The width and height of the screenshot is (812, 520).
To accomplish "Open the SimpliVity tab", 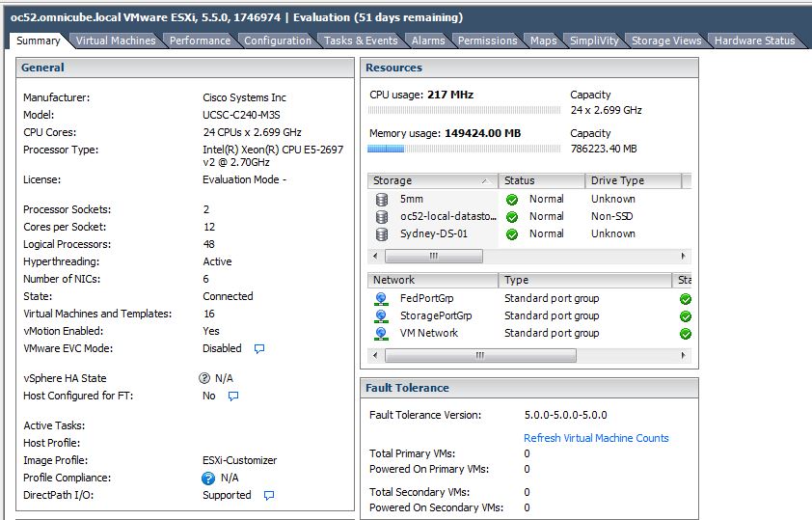I will tap(594, 41).
